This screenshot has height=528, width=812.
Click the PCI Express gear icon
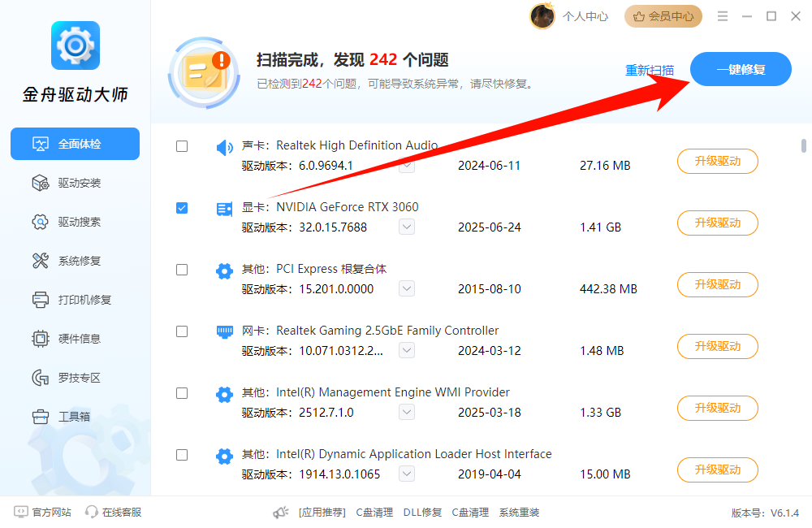[224, 270]
